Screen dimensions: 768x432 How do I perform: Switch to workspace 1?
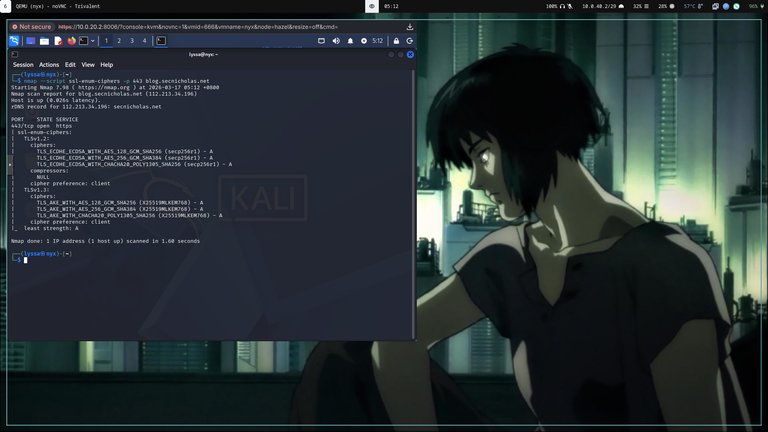tap(106, 41)
